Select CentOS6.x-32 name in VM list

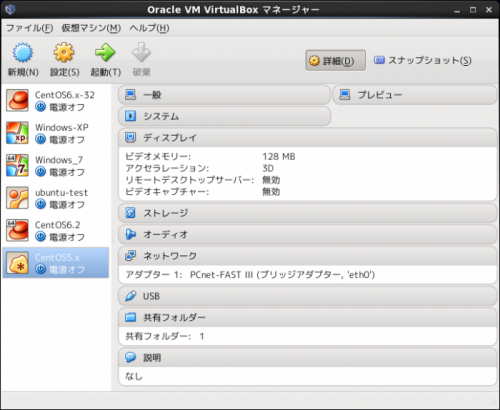(65, 95)
